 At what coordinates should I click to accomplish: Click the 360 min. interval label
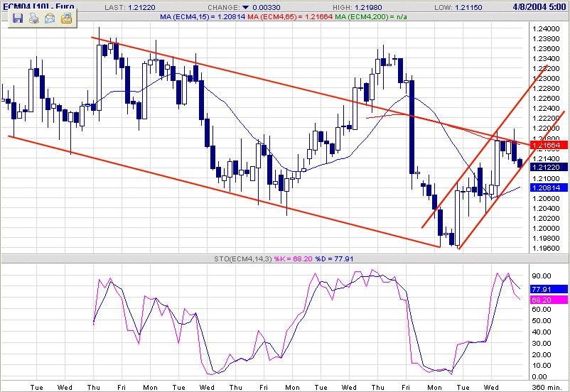point(547,387)
